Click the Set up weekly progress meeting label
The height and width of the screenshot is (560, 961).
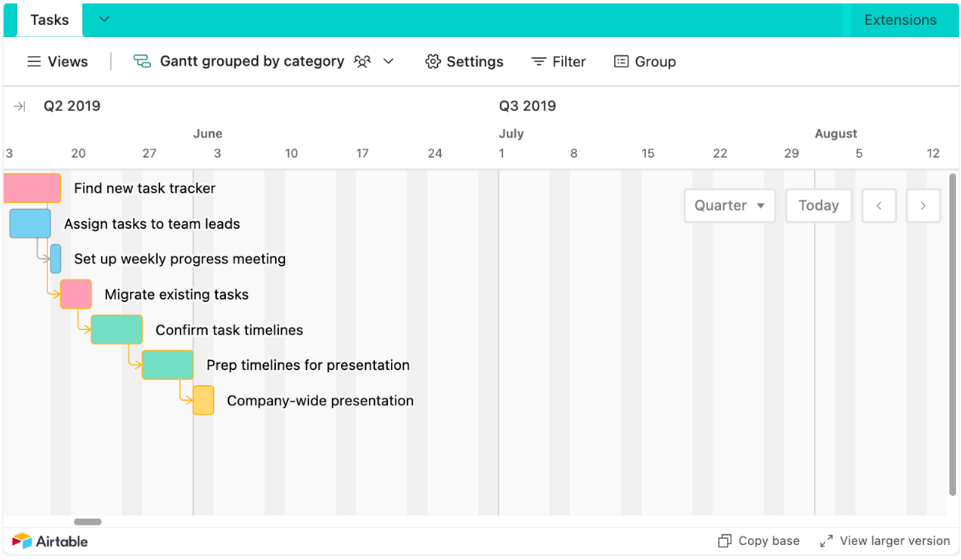[x=180, y=259]
